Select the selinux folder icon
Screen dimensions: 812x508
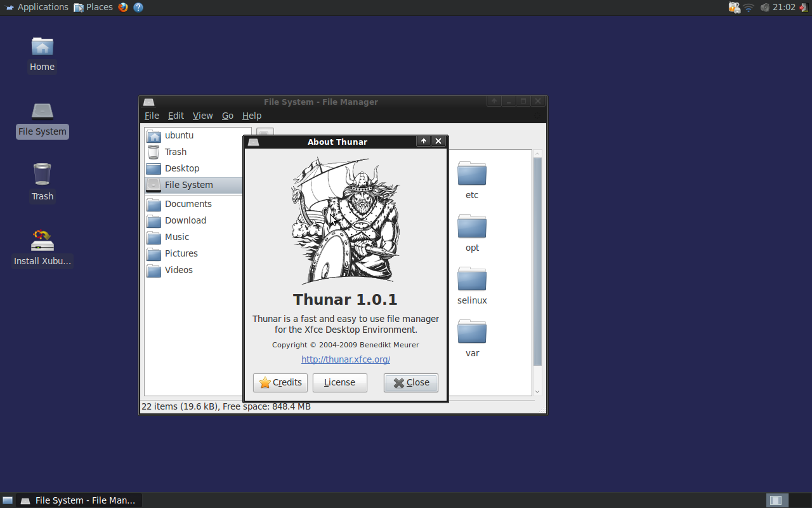(x=472, y=279)
